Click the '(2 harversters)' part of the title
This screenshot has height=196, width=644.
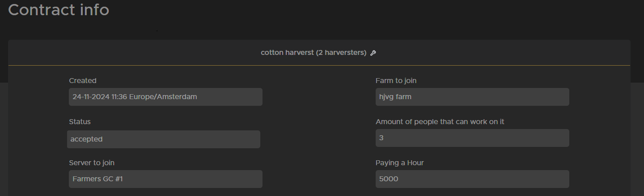pyautogui.click(x=341, y=53)
